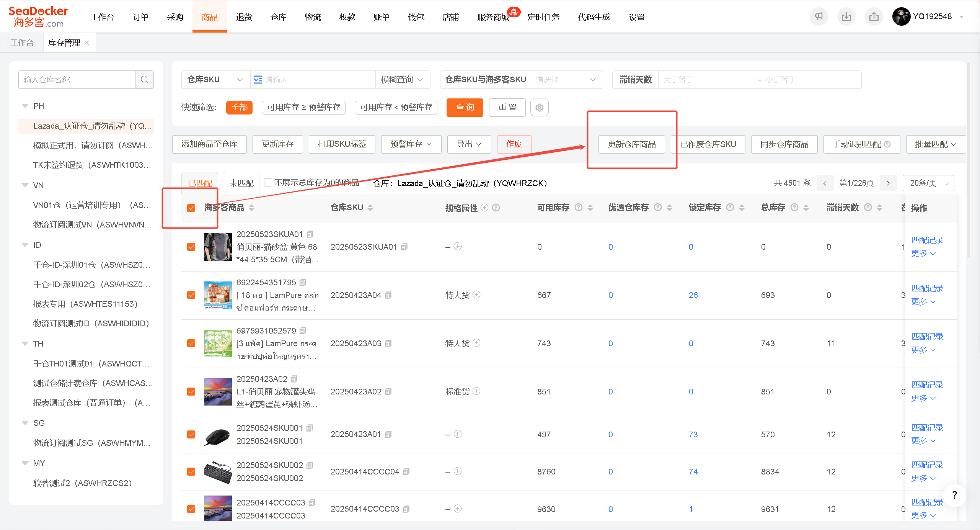Switch to the 未匹配 tab
The image size is (980, 530).
tap(241, 183)
